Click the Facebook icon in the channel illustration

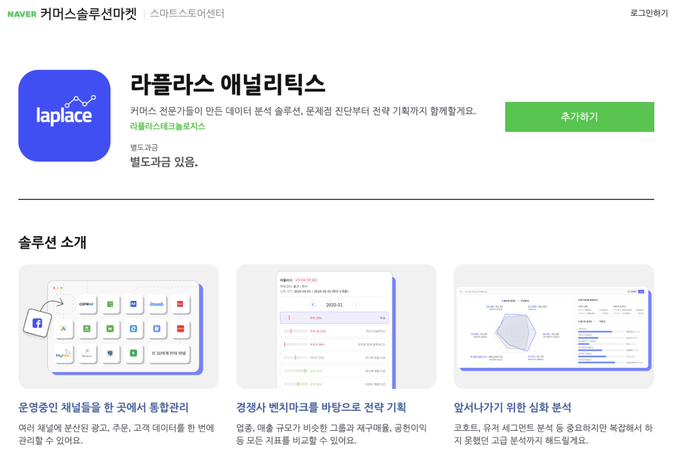pos(37,323)
